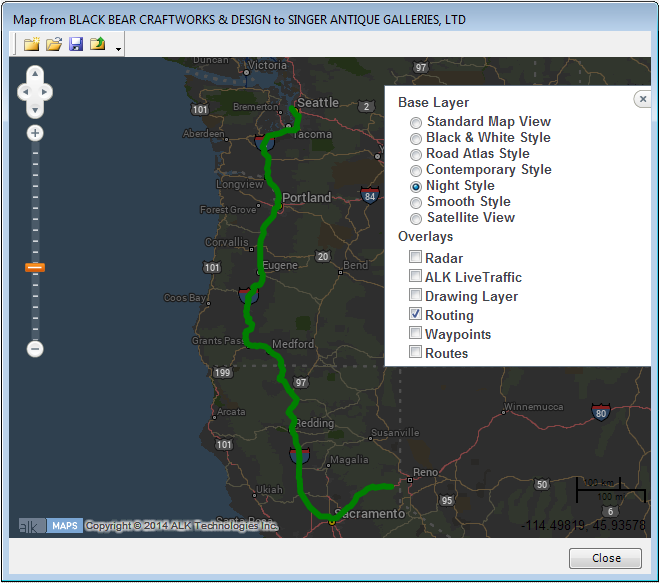Pan the map down with arrow control
Screen dimensions: 661x584
coord(35,108)
